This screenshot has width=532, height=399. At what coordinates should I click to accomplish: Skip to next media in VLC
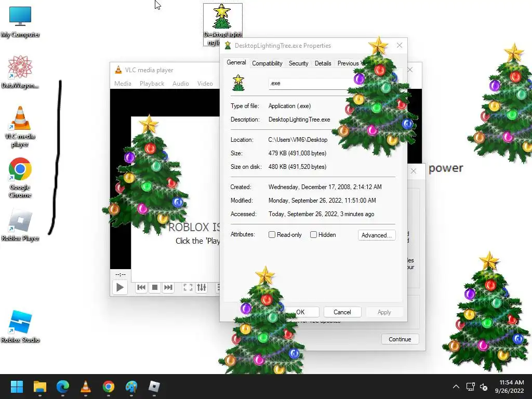[x=168, y=287]
